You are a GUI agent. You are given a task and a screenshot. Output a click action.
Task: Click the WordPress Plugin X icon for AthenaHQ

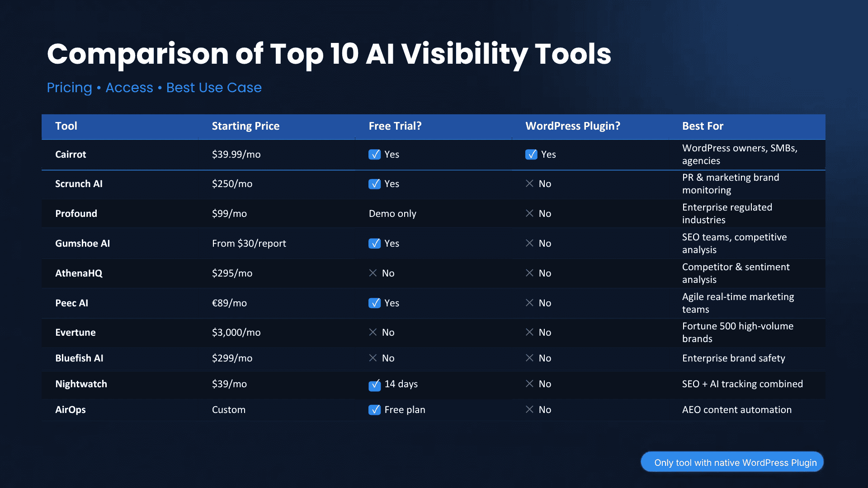click(529, 273)
